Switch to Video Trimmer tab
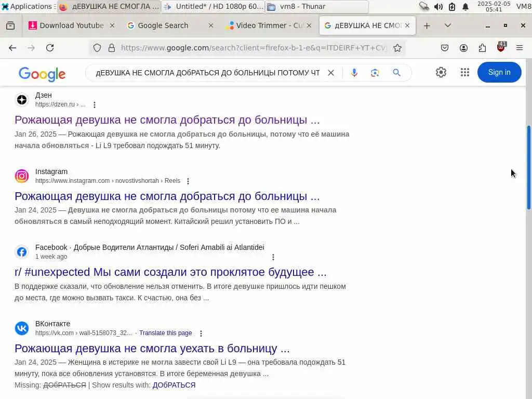532x399 pixels. point(268,25)
